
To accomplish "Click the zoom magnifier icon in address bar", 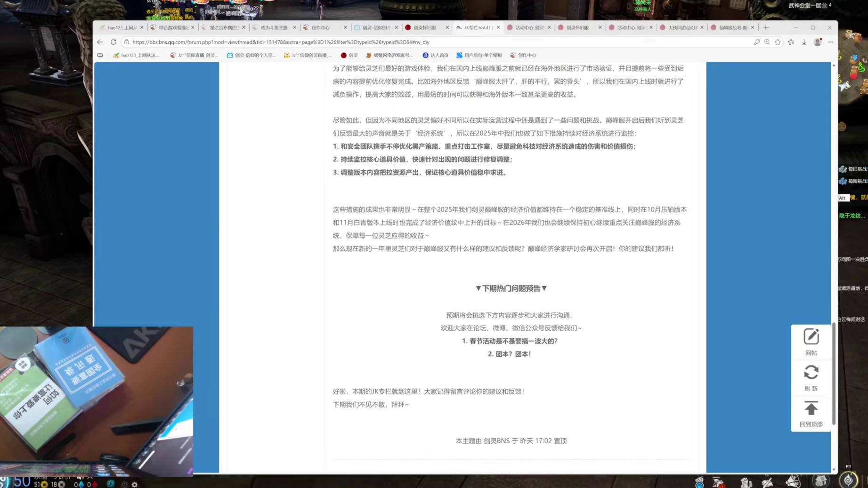I will click(x=768, y=42).
